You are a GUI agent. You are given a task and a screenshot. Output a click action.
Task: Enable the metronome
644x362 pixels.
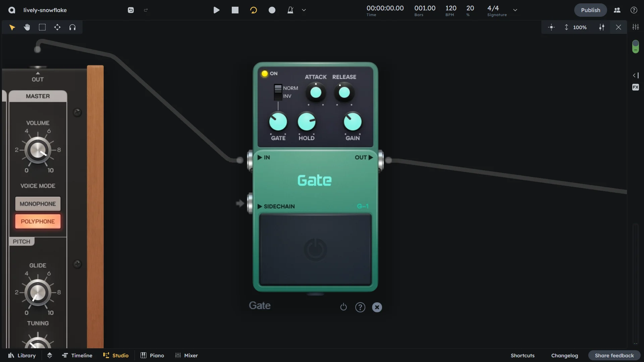click(290, 10)
